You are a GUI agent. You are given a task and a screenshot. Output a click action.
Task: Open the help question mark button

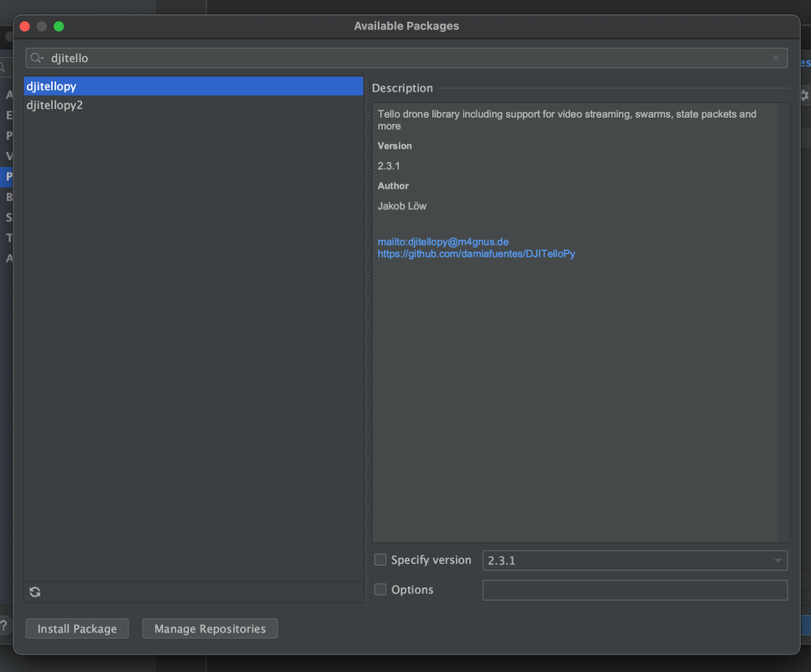click(x=3, y=626)
